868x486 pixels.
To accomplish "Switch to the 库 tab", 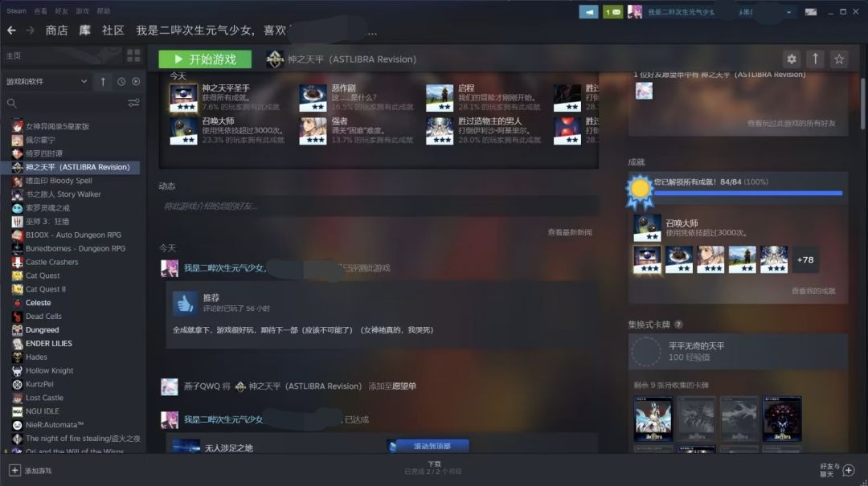I will pos(84,31).
